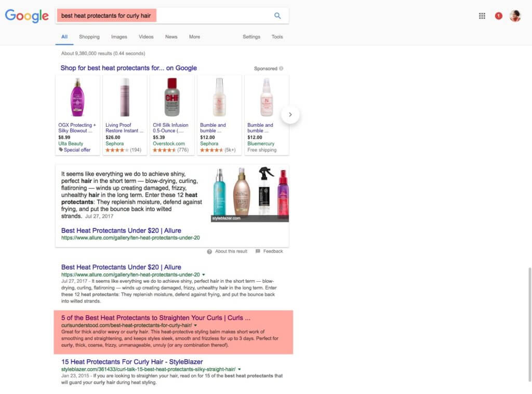Image resolution: width=532 pixels, height=394 pixels.
Task: Open the Tools options
Action: pyautogui.click(x=277, y=37)
